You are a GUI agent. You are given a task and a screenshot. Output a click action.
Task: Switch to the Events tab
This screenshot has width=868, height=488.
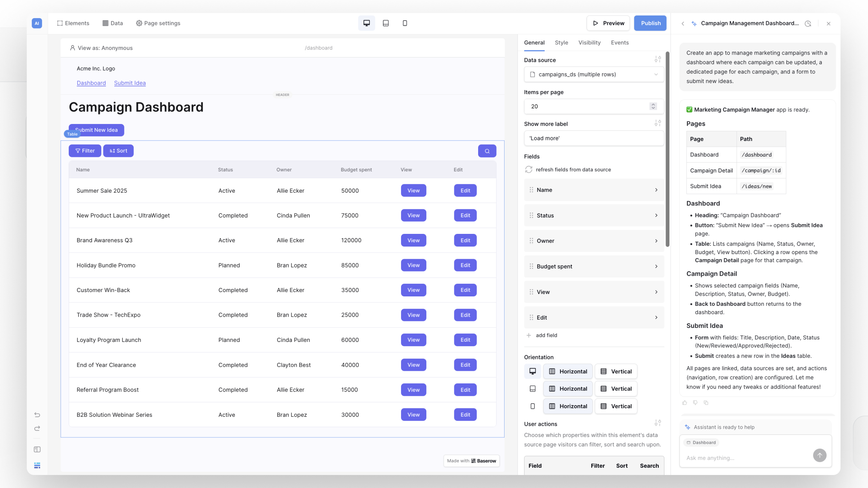(x=620, y=42)
